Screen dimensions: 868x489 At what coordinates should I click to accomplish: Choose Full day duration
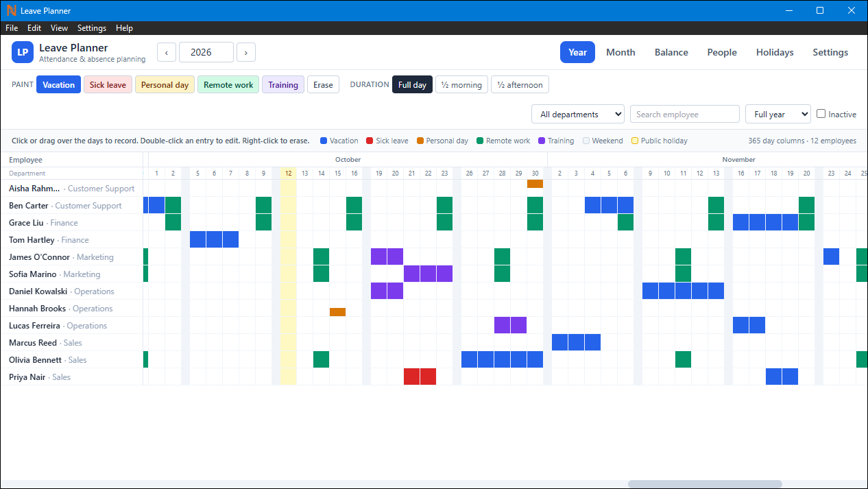(412, 85)
